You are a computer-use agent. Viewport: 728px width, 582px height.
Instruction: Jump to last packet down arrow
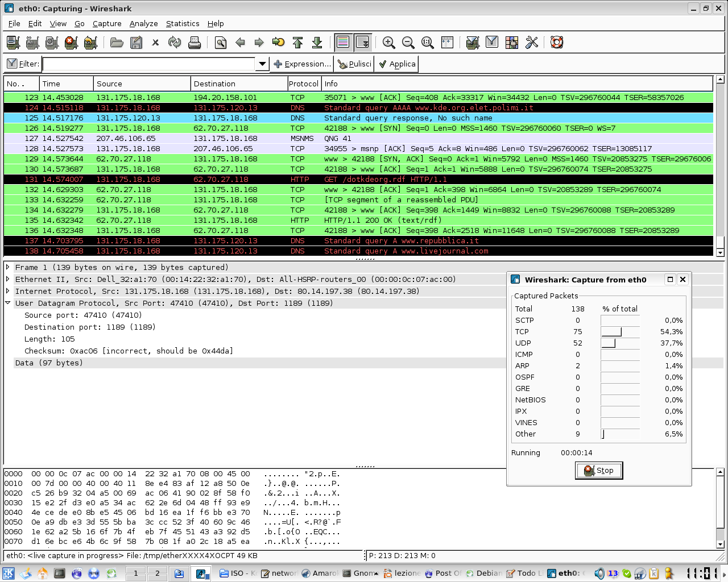point(317,43)
